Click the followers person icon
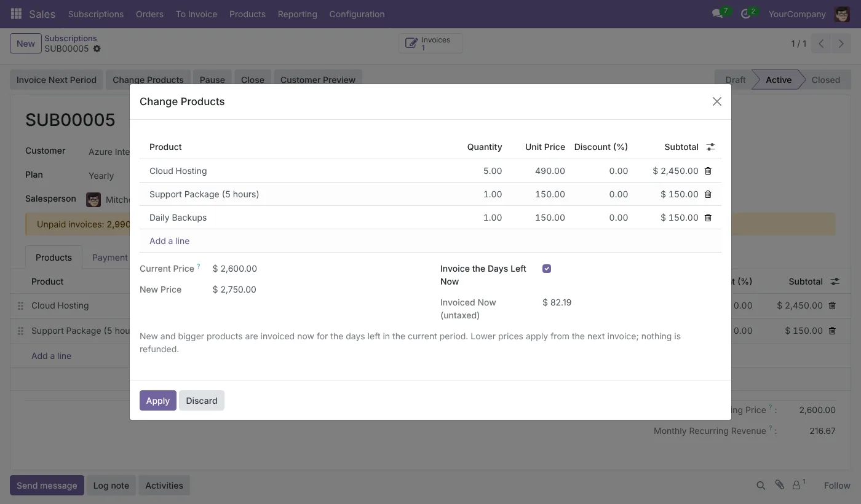 (797, 485)
